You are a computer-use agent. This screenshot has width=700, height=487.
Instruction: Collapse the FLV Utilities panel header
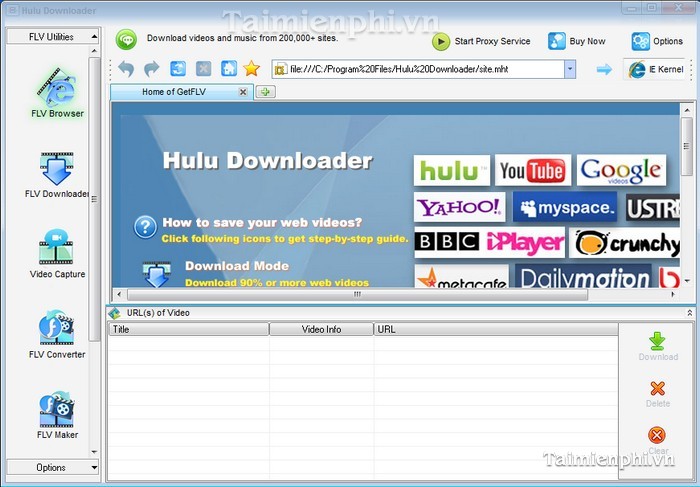point(53,37)
